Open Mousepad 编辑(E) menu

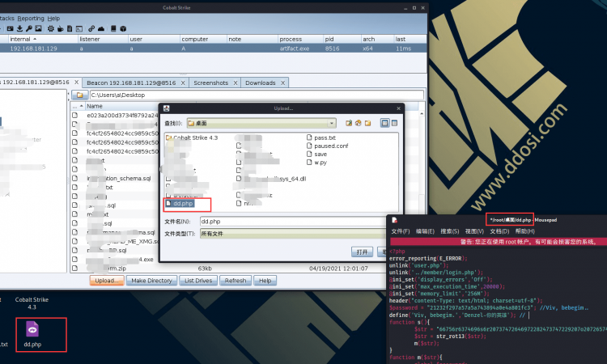(425, 231)
